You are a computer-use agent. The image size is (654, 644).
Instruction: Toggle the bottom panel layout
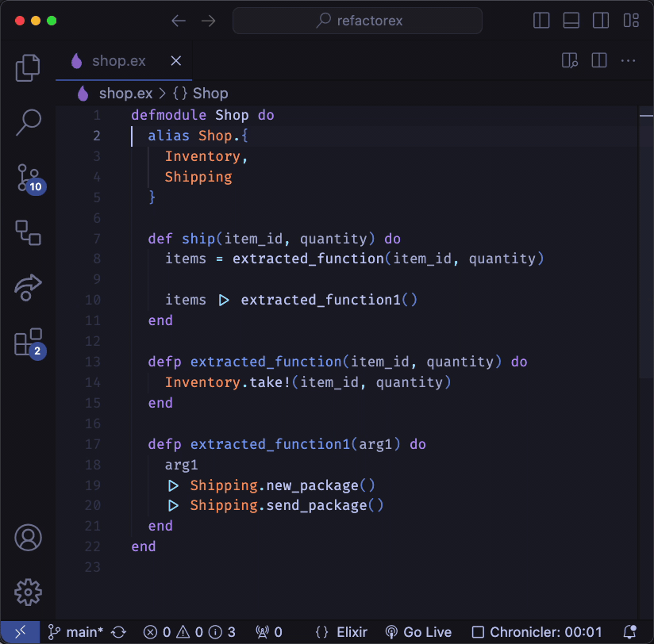pos(571,21)
